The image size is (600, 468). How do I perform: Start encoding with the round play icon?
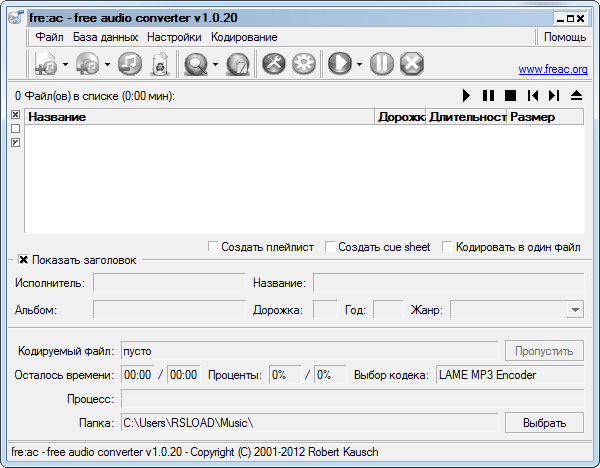(x=340, y=64)
